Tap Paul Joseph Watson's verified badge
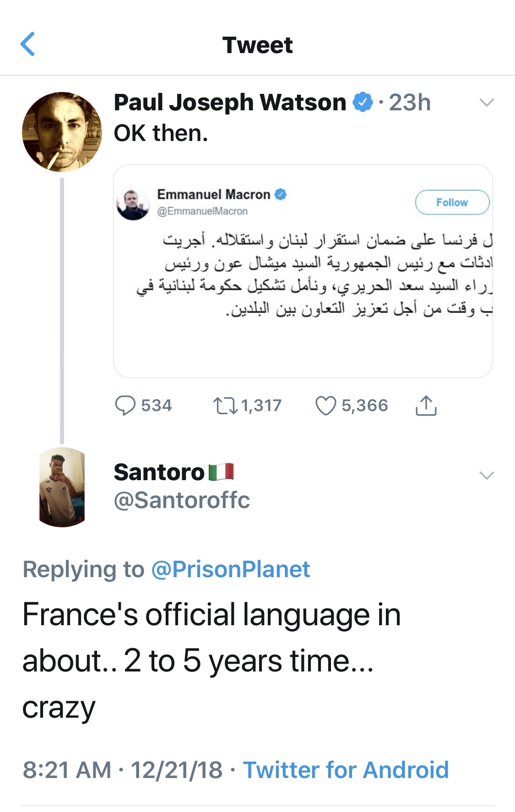 click(363, 102)
